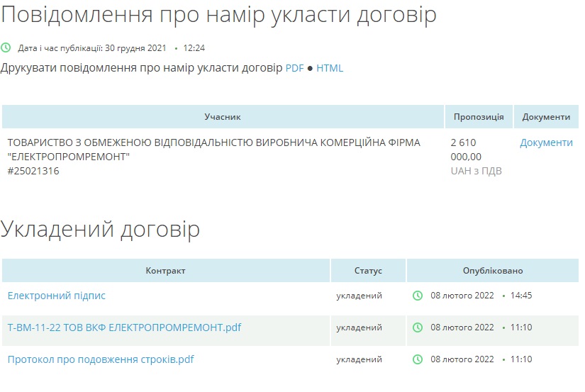Viewport: 585px width, 392px height.
Task: Click date 08 лютого 2022 in Електронний підпис row
Action: point(462,296)
